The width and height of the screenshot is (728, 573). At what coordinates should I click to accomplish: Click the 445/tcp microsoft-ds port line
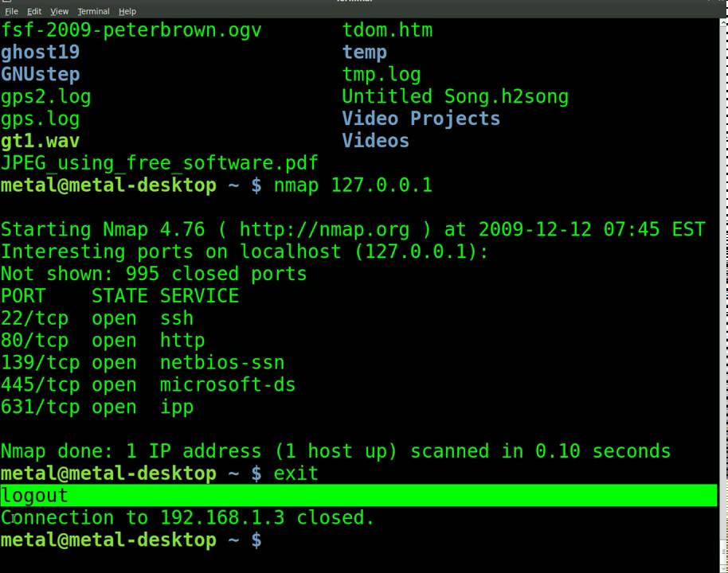point(148,385)
